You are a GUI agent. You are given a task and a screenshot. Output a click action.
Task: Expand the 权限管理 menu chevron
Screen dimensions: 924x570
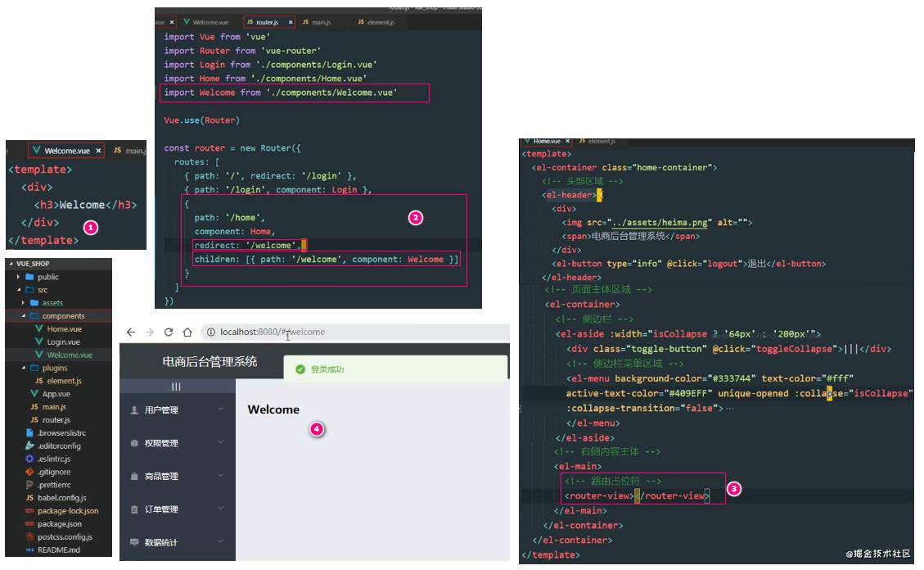pyautogui.click(x=221, y=442)
